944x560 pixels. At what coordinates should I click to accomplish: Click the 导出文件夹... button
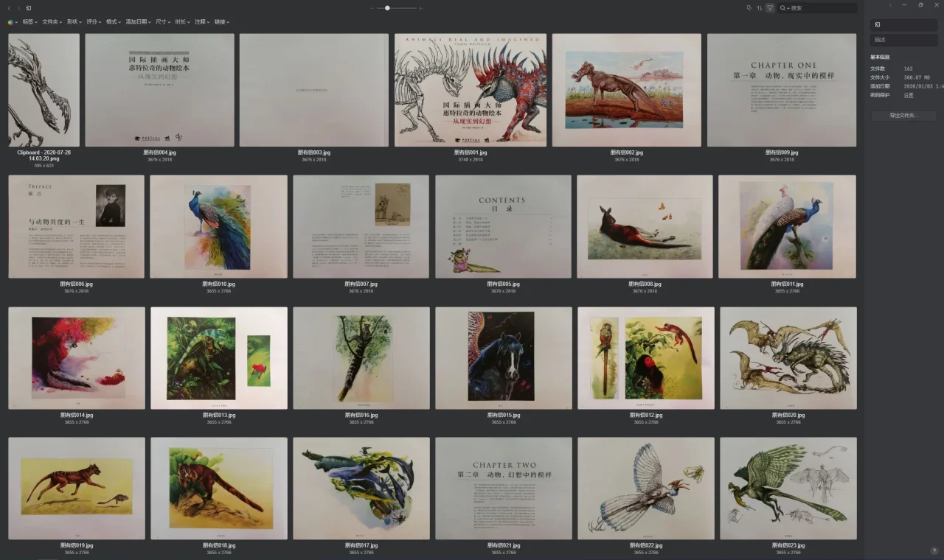pos(903,116)
